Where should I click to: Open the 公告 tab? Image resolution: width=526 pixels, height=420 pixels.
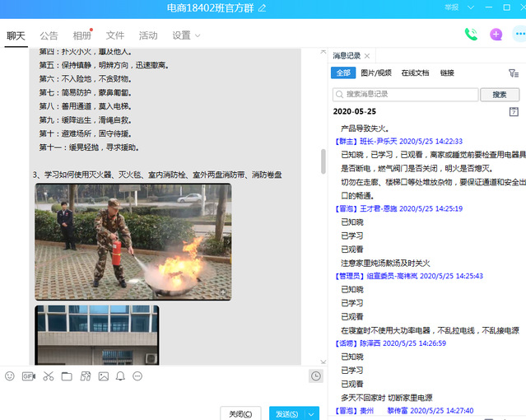click(x=49, y=35)
